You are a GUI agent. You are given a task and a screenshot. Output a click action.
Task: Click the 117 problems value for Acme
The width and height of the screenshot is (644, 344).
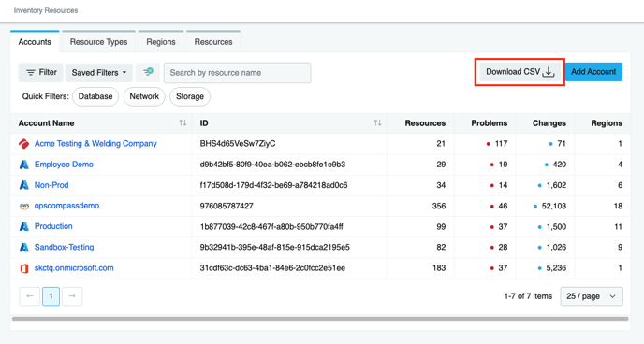(x=501, y=144)
